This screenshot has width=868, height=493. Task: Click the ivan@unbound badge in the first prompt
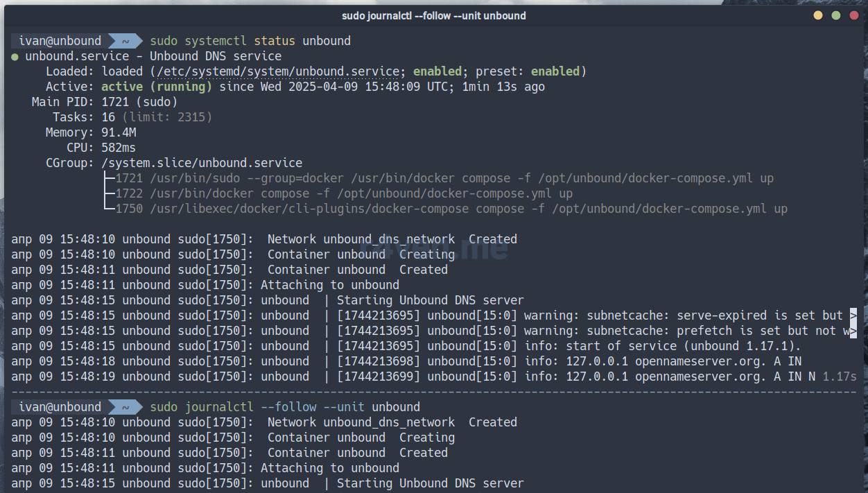pyautogui.click(x=60, y=41)
